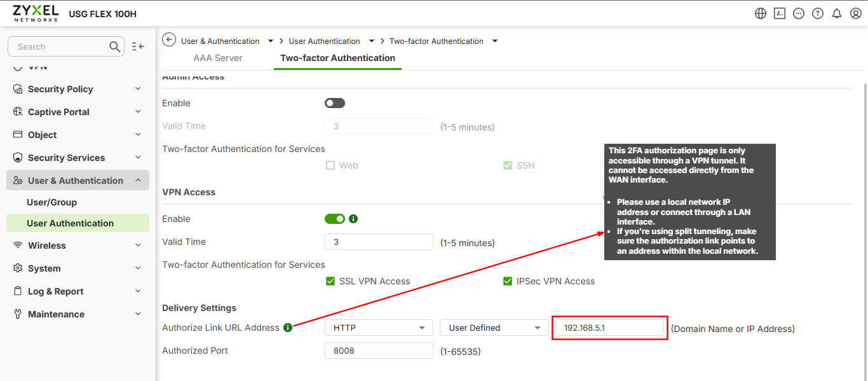Click the sidebar Search field

(66, 46)
